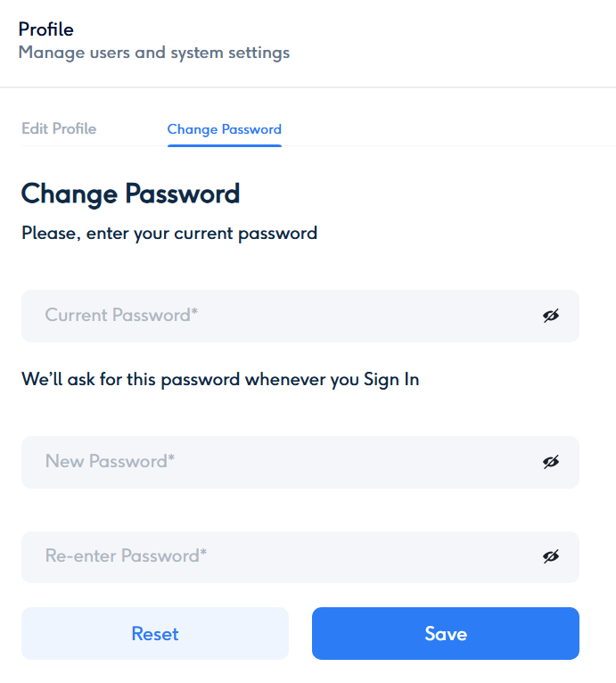This screenshot has width=616, height=683.
Task: Click the Profile page title
Action: point(46,30)
